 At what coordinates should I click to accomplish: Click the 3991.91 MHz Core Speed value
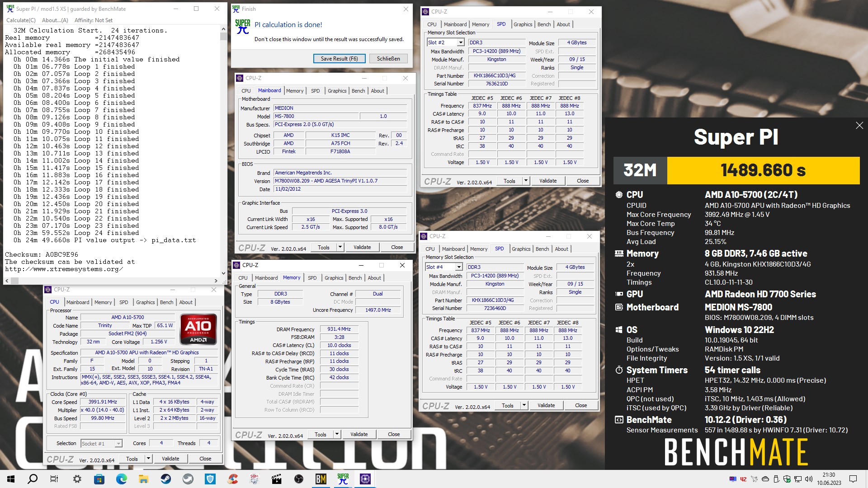click(103, 402)
